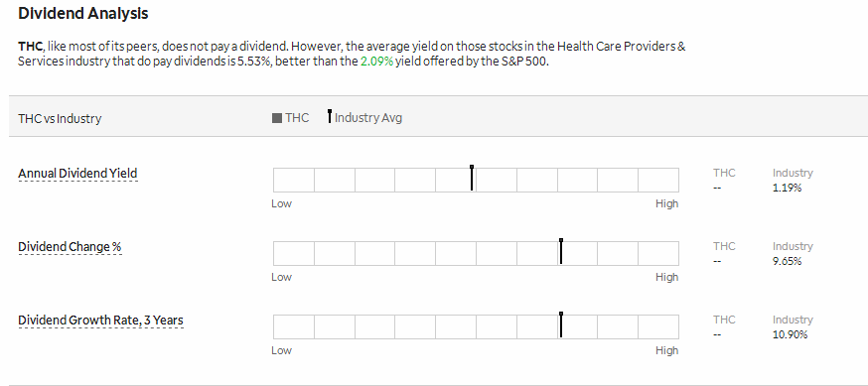The image size is (868, 386).
Task: Click the 1.19% industry yield value
Action: pyautogui.click(x=788, y=188)
